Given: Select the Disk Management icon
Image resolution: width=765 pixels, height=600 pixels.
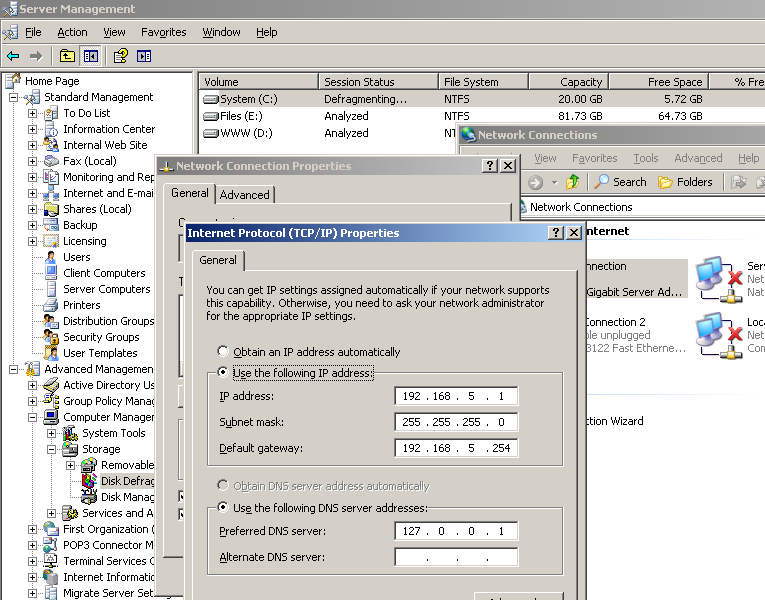Looking at the screenshot, I should 89,497.
